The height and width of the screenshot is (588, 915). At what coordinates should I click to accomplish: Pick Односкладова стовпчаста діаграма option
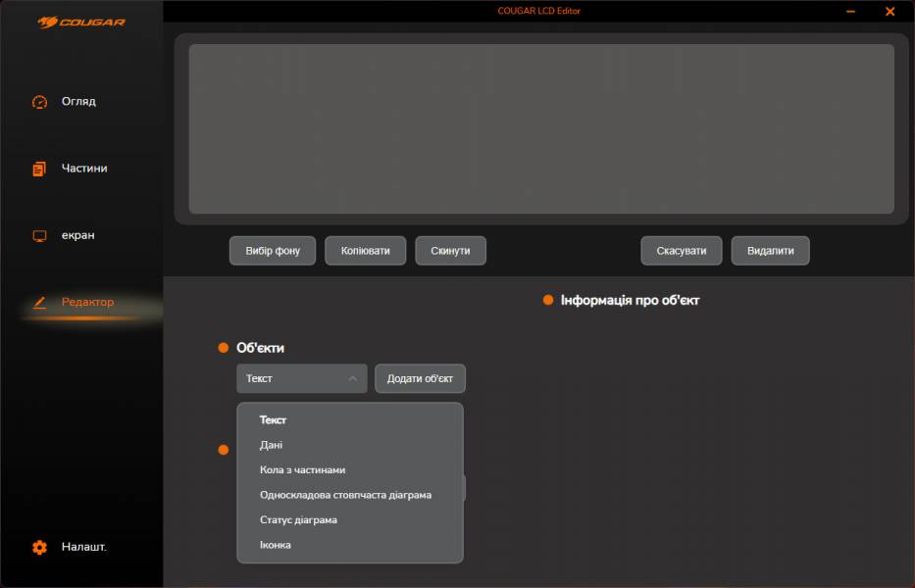click(x=345, y=495)
